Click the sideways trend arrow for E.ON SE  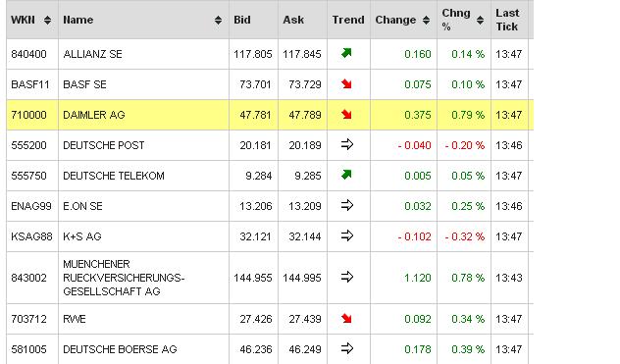(x=346, y=205)
